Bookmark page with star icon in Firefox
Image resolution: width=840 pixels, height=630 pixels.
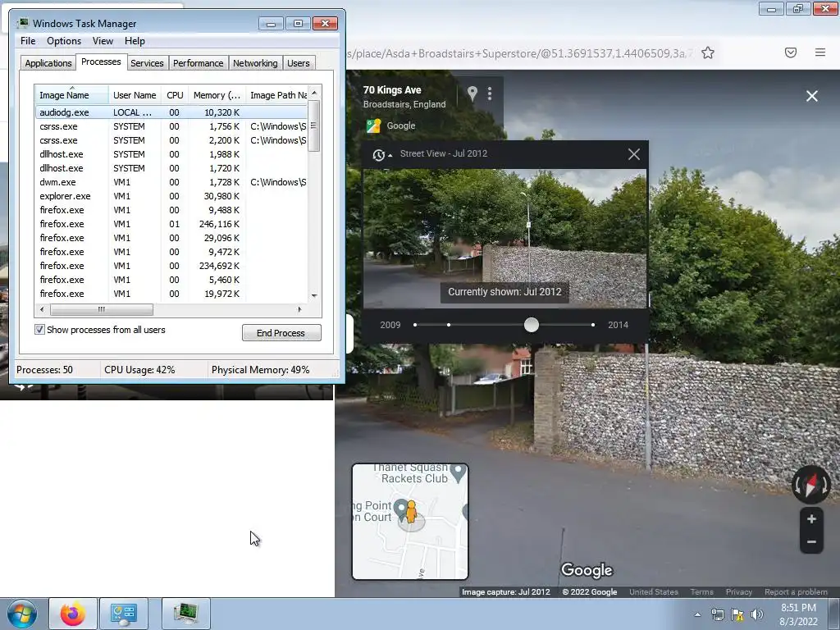point(708,52)
